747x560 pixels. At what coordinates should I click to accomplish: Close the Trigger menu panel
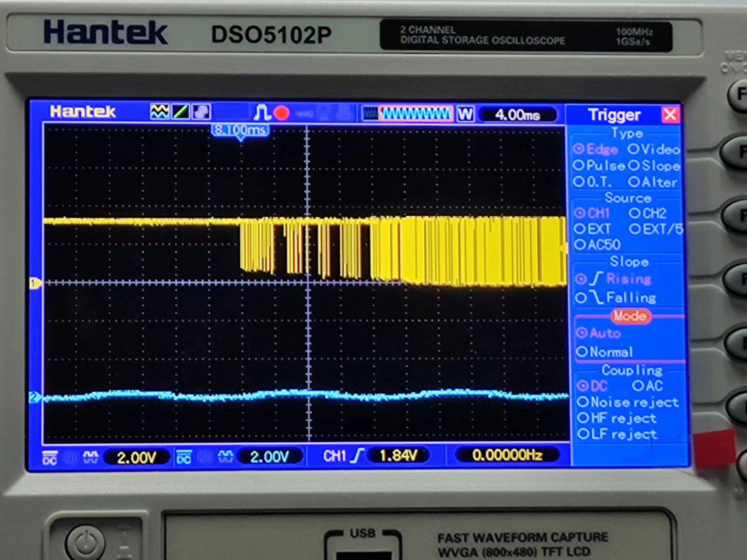click(x=670, y=115)
